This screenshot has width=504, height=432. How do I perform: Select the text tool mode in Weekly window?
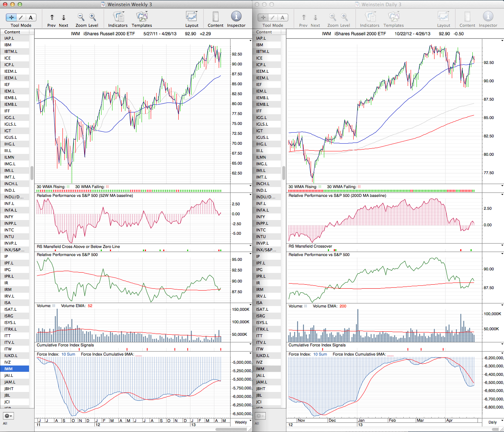pos(31,17)
